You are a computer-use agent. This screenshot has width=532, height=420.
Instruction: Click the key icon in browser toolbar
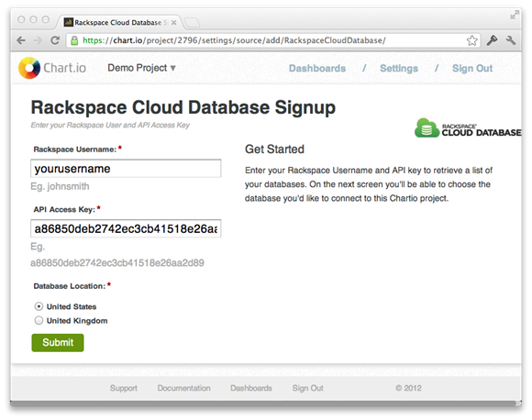(x=493, y=40)
